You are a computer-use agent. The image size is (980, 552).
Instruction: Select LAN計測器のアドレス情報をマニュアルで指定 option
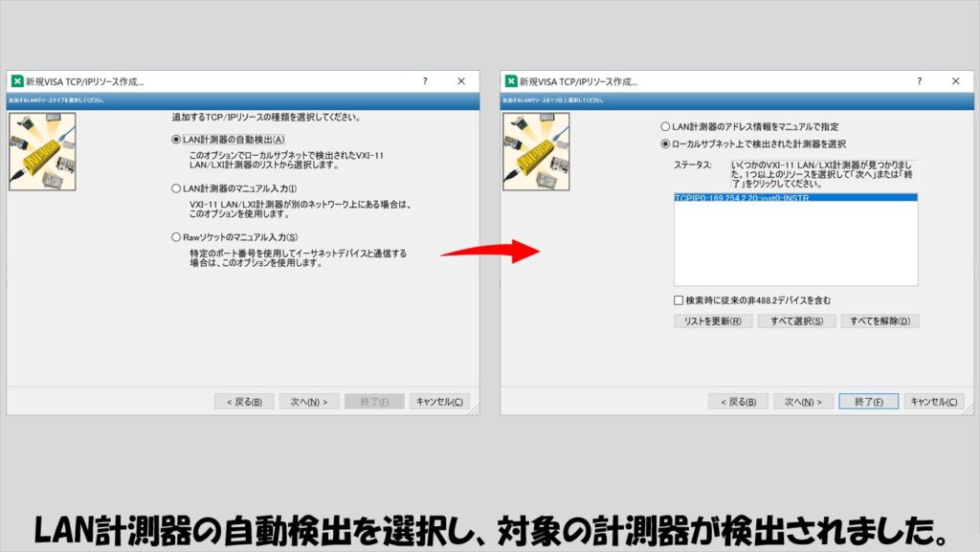pos(666,126)
